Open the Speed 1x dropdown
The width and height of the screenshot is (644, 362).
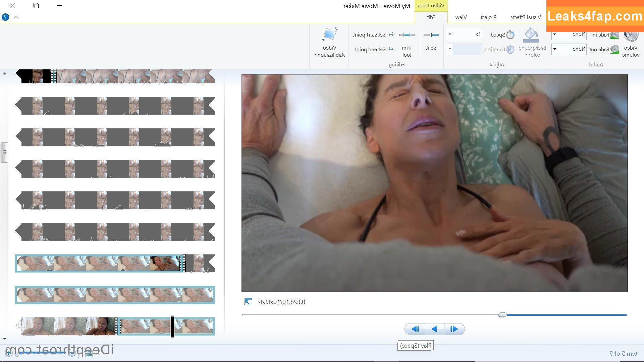coord(450,34)
